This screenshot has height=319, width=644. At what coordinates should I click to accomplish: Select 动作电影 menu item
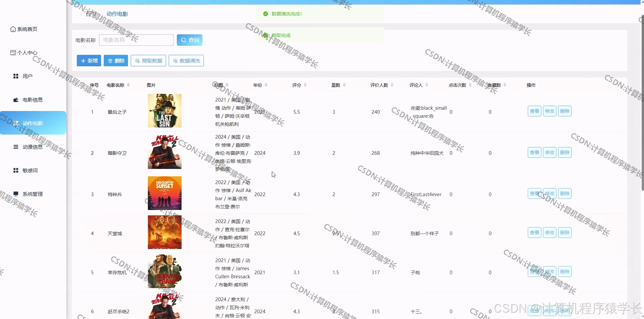33,123
